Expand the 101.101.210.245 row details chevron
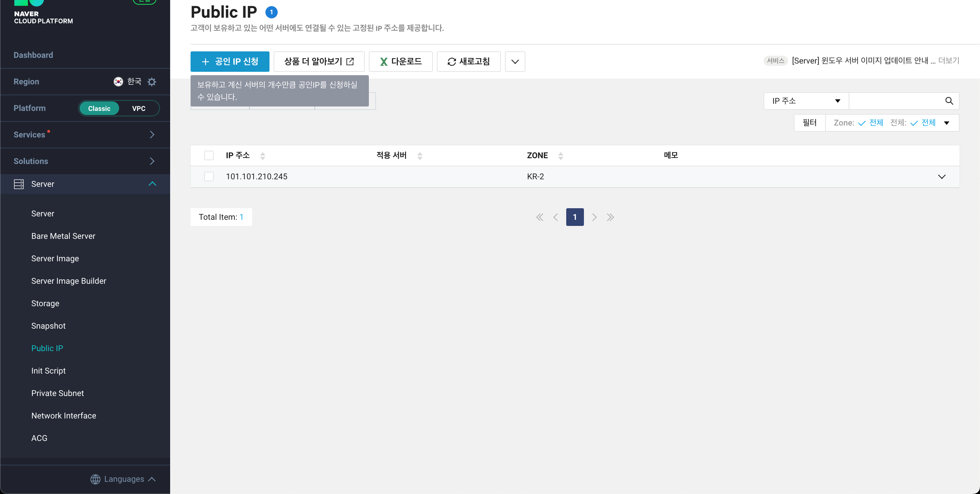 pyautogui.click(x=942, y=177)
